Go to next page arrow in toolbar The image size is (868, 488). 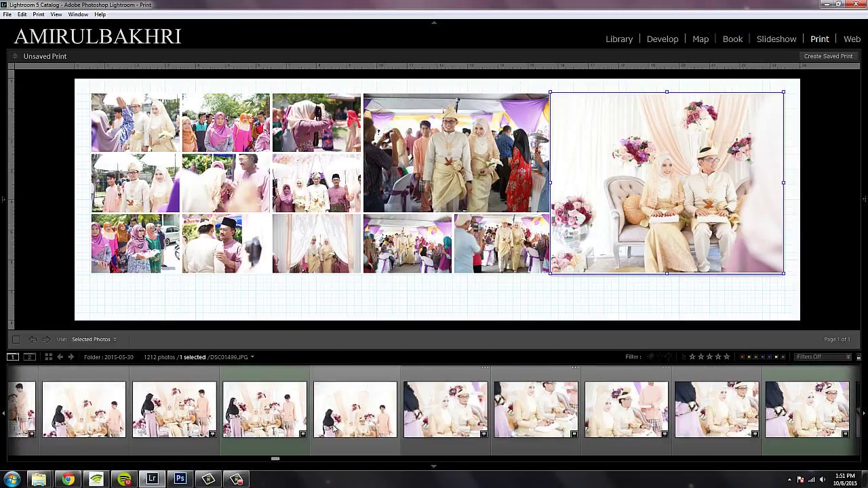[46, 339]
